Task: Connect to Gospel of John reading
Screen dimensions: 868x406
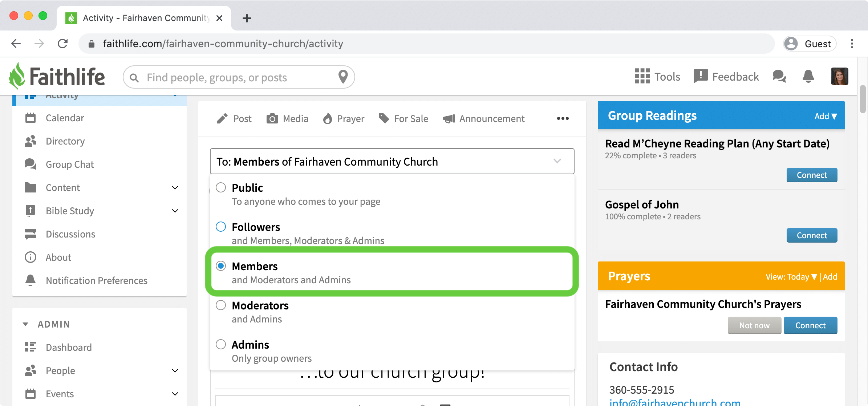Action: [812, 235]
